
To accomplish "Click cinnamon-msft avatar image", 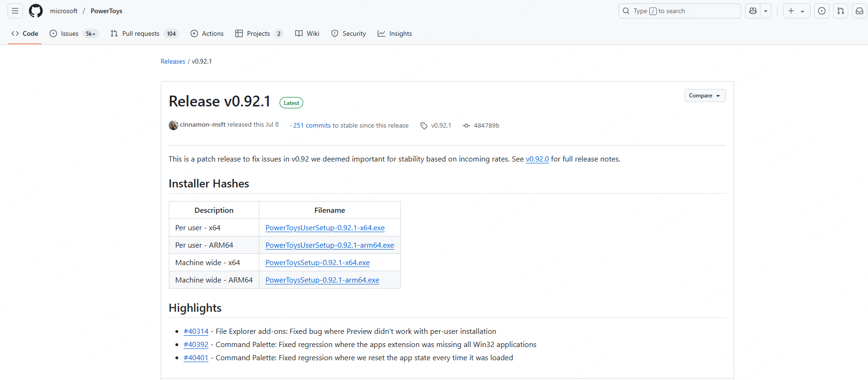I will [174, 125].
